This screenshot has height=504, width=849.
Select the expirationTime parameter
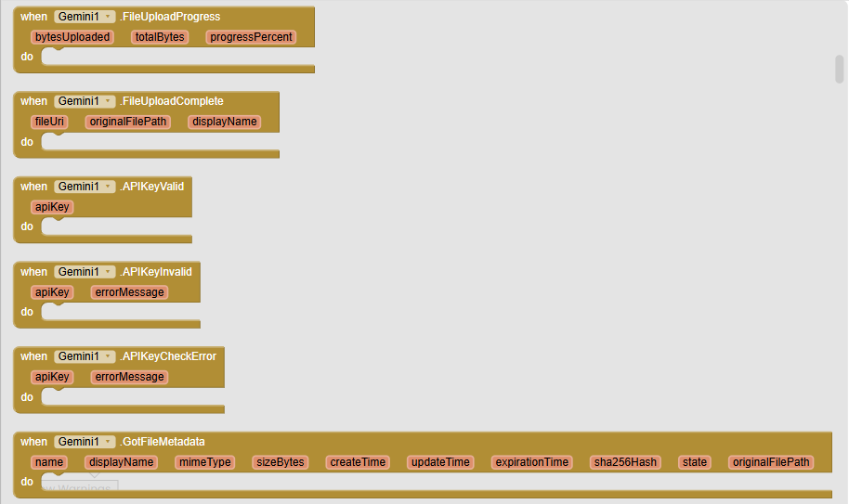point(532,462)
